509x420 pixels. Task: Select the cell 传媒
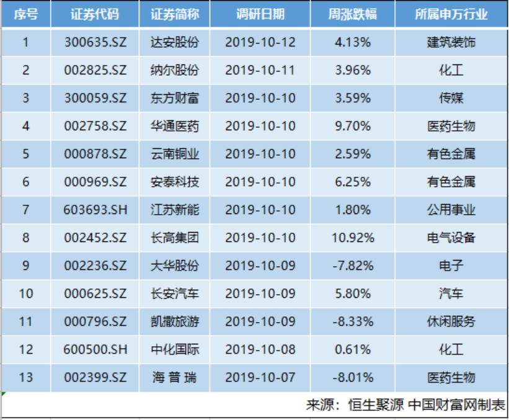(451, 98)
